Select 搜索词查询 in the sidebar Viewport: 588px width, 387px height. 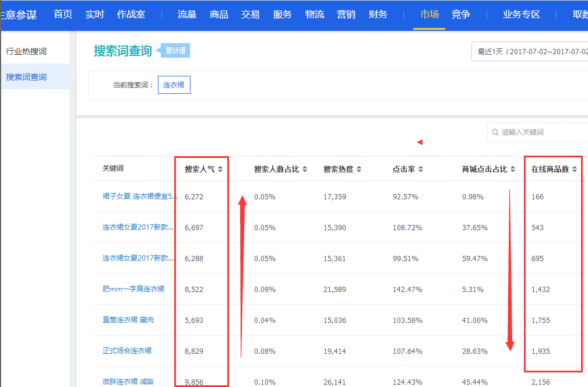point(26,77)
